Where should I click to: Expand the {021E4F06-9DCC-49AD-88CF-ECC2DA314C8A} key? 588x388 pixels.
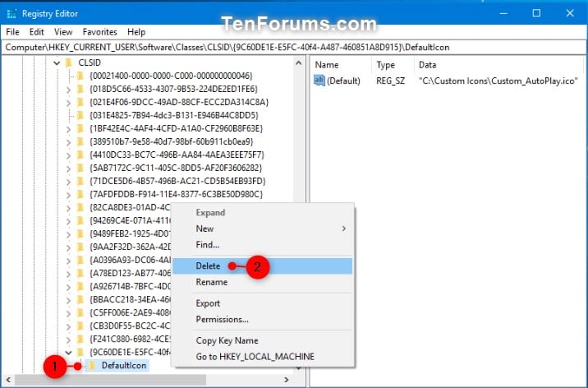point(68,103)
